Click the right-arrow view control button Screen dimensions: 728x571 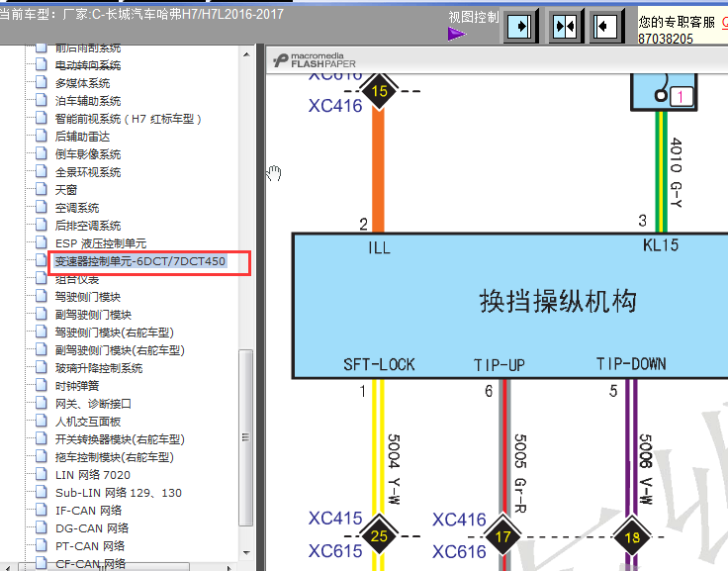coord(519,26)
